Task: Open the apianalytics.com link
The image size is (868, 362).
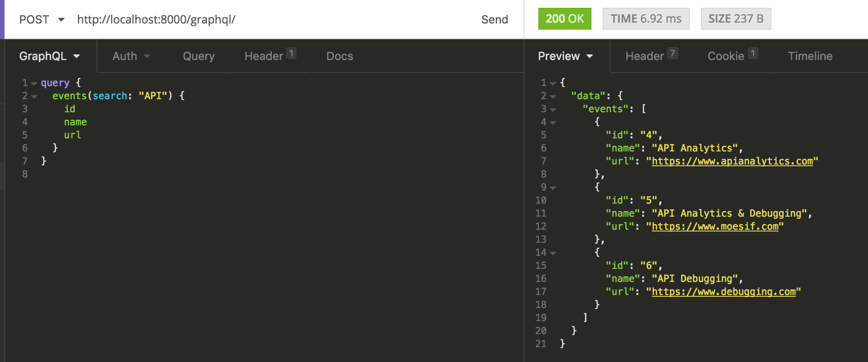Action: pyautogui.click(x=734, y=161)
